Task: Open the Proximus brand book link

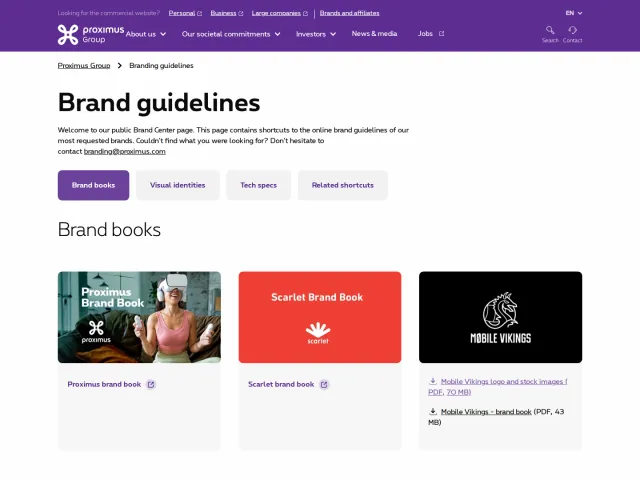Action: click(104, 384)
